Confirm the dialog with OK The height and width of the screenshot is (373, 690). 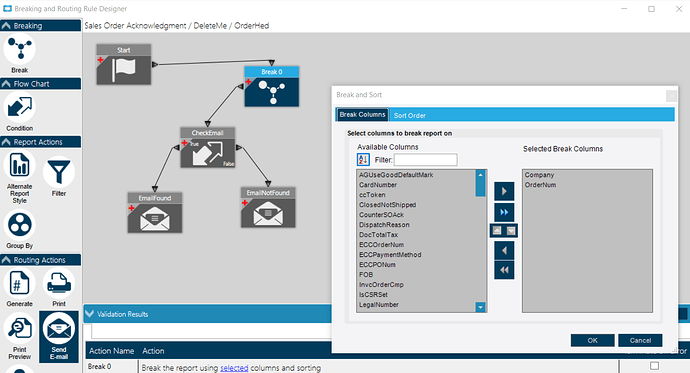coord(592,340)
